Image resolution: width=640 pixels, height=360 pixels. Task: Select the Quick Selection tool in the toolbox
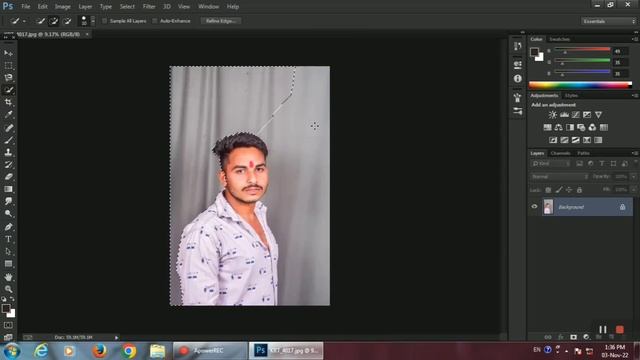click(x=8, y=90)
